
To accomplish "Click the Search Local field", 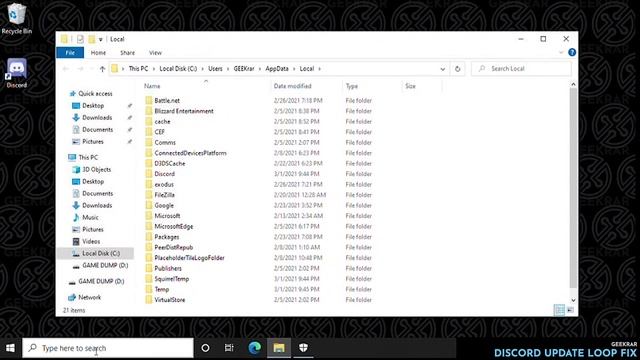I will [x=521, y=69].
